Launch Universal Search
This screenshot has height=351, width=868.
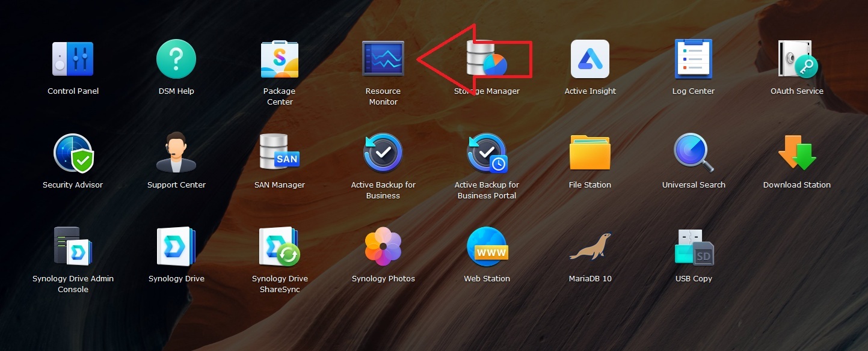tap(694, 153)
